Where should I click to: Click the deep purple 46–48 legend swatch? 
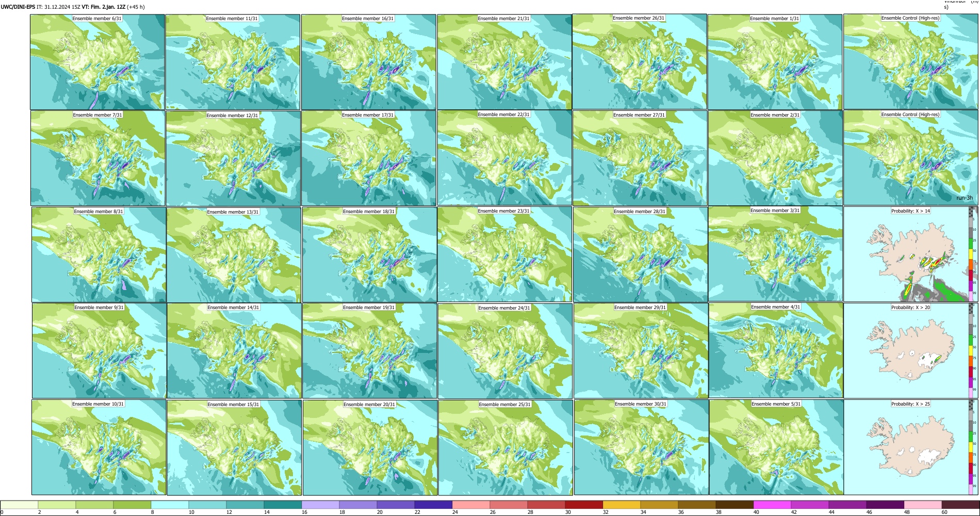885,505
